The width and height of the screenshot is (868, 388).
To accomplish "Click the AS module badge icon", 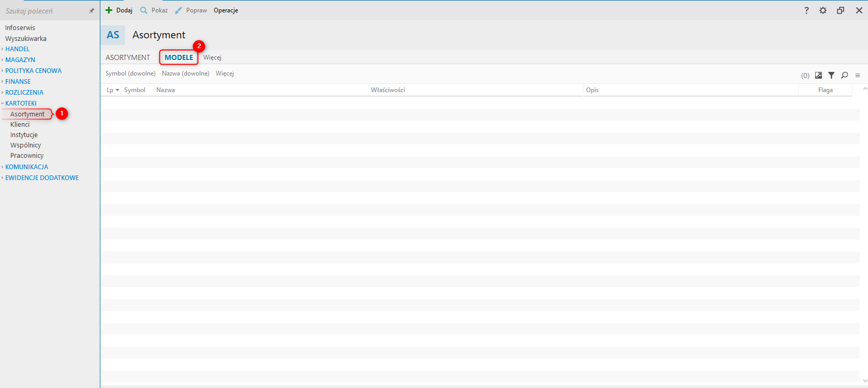I will click(113, 35).
